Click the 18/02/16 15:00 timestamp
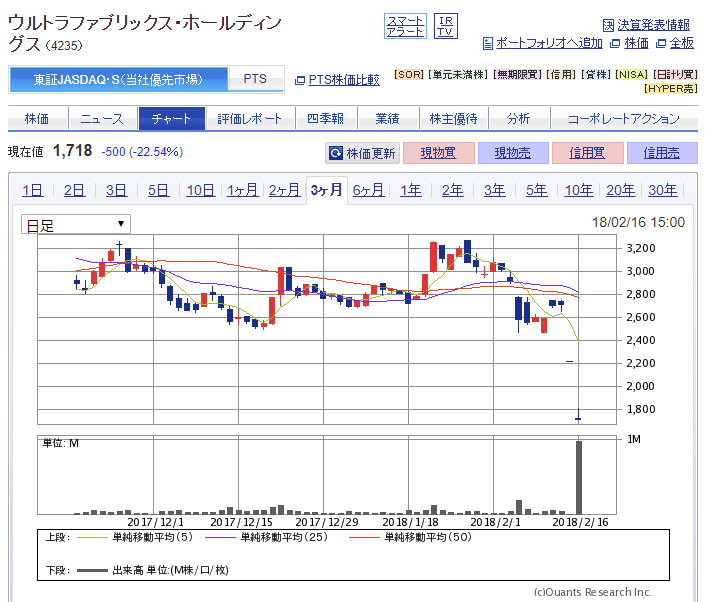The height and width of the screenshot is (602, 707). pyautogui.click(x=638, y=222)
